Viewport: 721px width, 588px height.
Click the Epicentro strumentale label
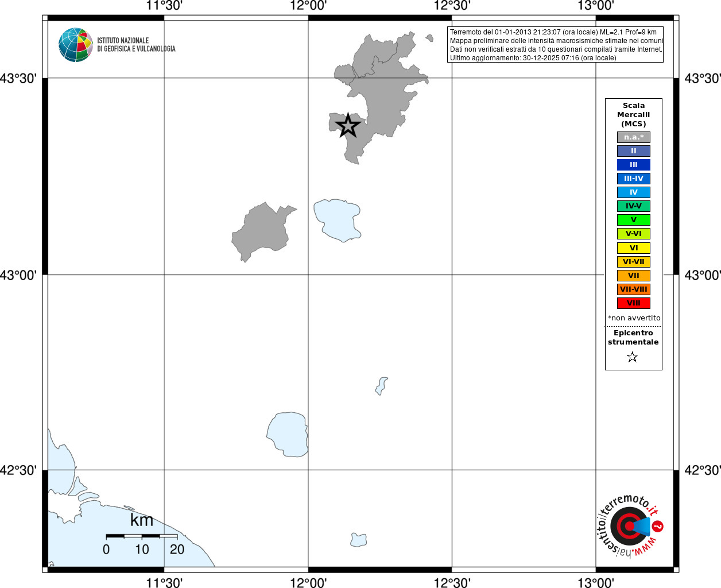point(633,338)
